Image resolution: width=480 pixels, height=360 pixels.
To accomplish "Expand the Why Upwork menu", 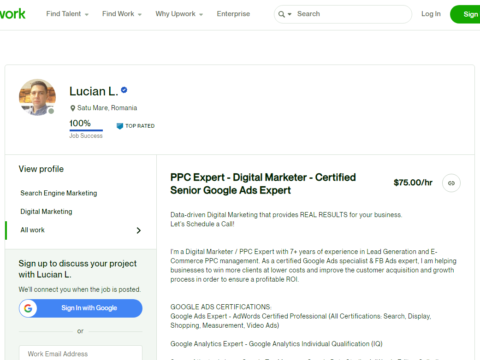I will tap(179, 14).
